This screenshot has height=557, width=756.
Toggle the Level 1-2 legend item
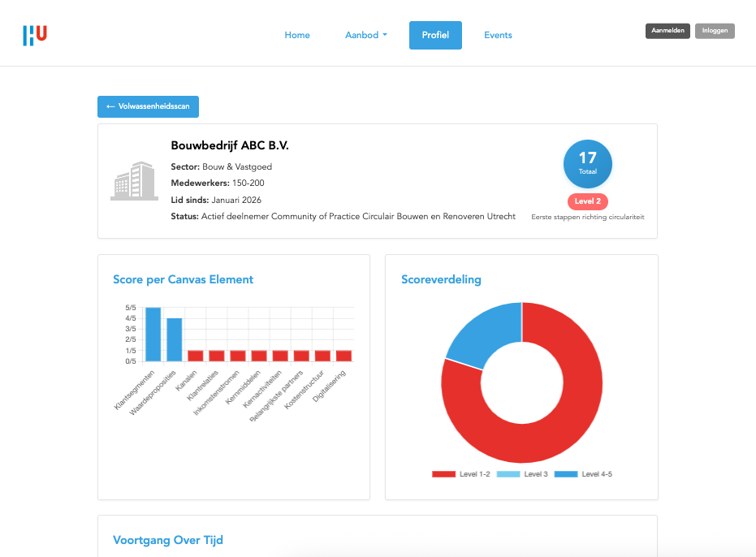pos(461,474)
